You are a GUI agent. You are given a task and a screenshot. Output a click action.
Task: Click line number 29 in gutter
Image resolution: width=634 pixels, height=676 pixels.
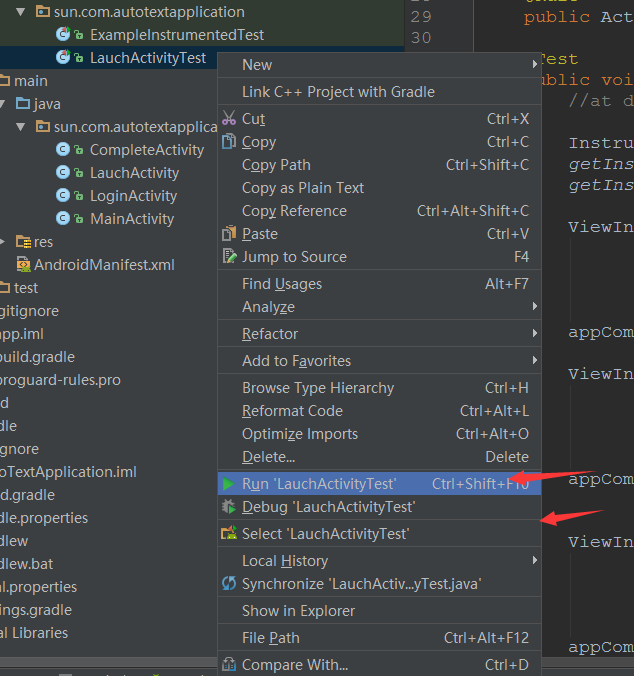421,16
